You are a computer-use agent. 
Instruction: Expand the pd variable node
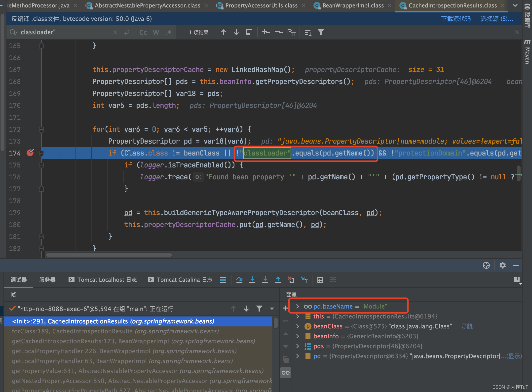[298, 356]
